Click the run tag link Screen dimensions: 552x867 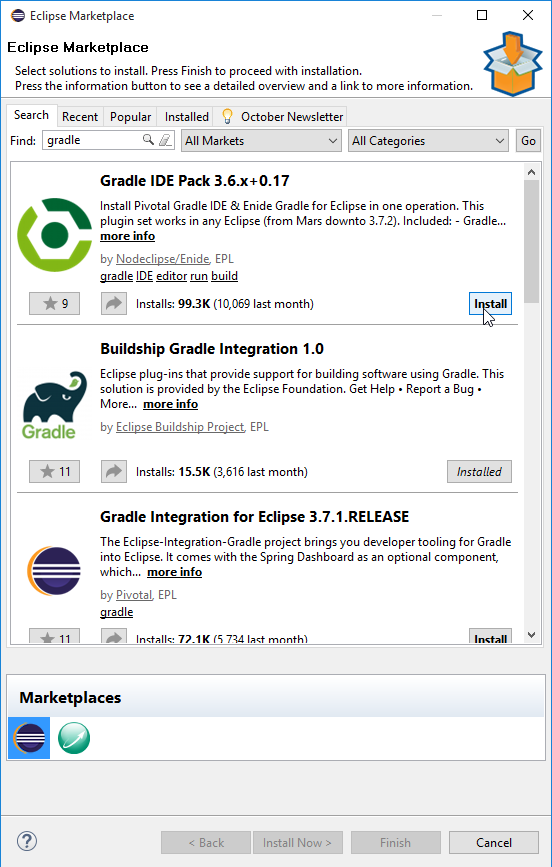coord(199,276)
